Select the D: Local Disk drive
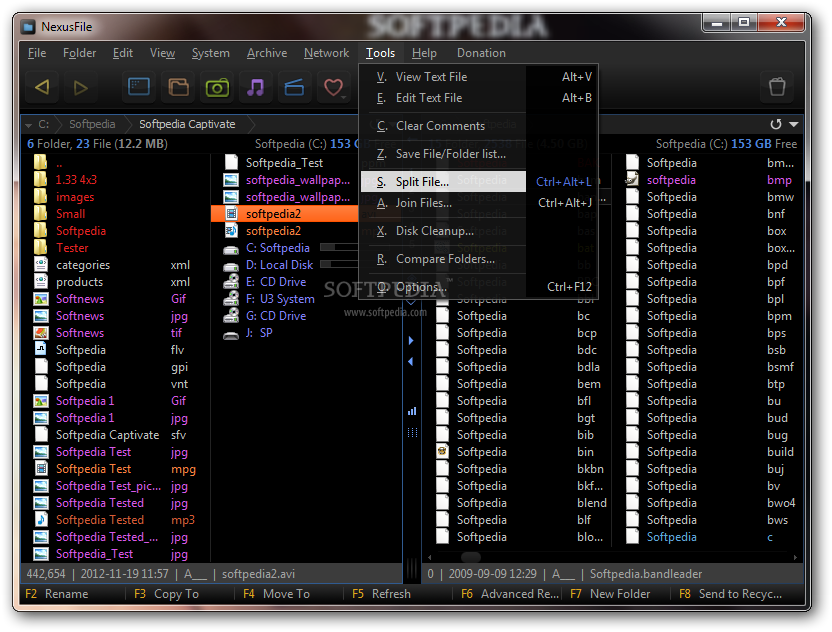 coord(279,265)
